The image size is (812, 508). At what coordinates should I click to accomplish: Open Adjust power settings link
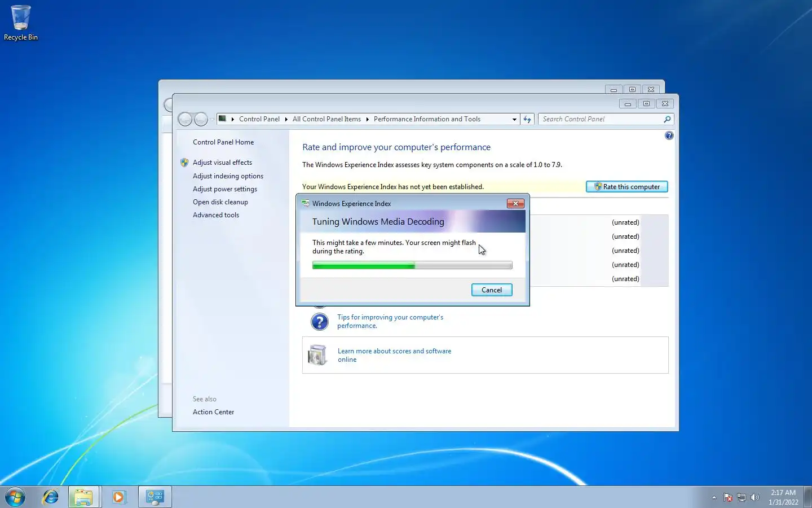point(225,189)
